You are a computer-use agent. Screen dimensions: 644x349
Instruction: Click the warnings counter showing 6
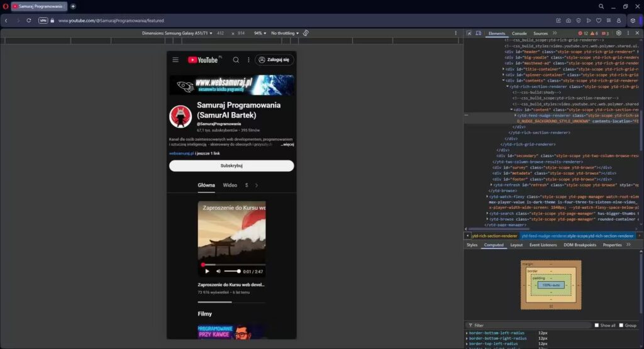(594, 33)
